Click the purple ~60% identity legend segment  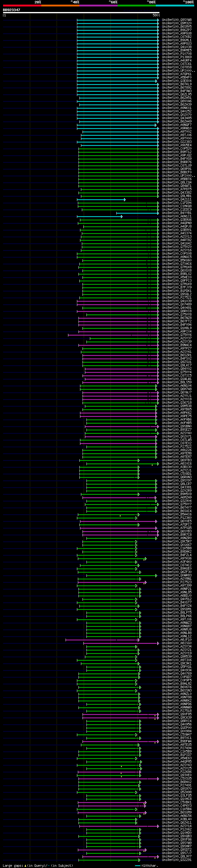click(98, 6)
